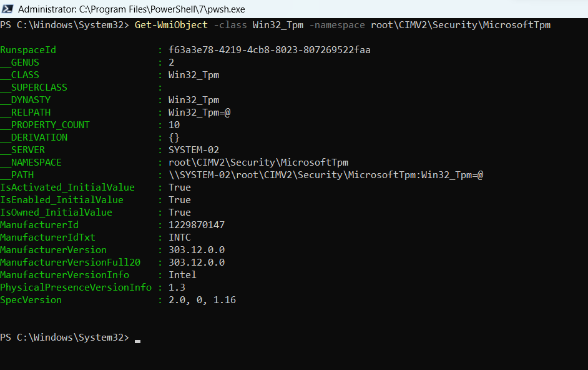The image size is (588, 370).
Task: Click the ManufacturerVersionFull20 property label
Action: point(70,262)
